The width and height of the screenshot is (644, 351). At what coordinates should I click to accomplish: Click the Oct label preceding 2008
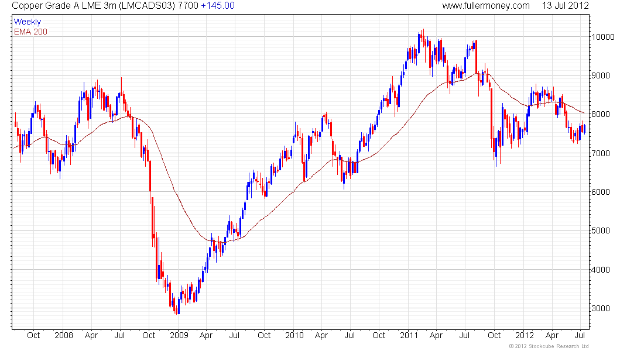pyautogui.click(x=33, y=335)
